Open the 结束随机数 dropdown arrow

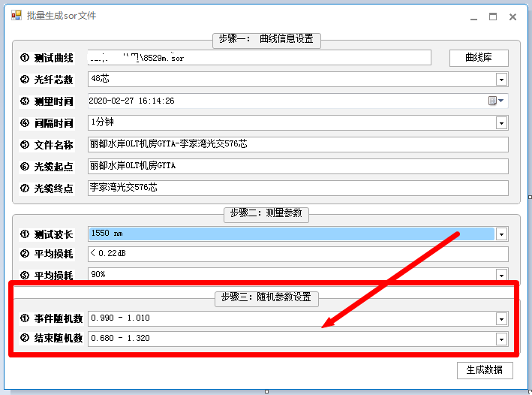point(501,339)
